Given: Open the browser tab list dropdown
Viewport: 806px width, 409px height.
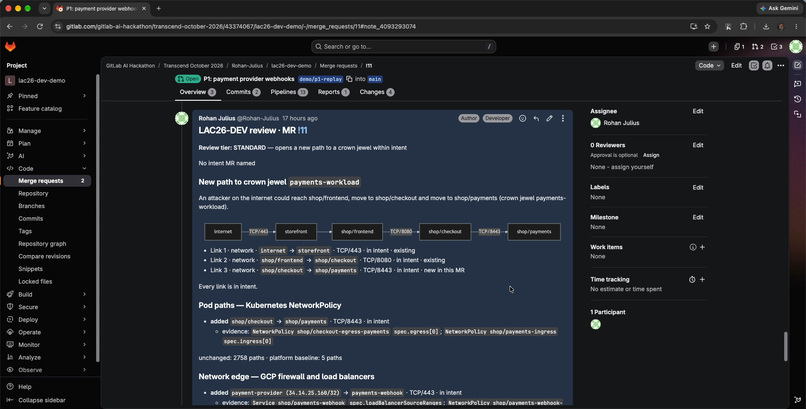Looking at the screenshot, I should pyautogui.click(x=44, y=8).
